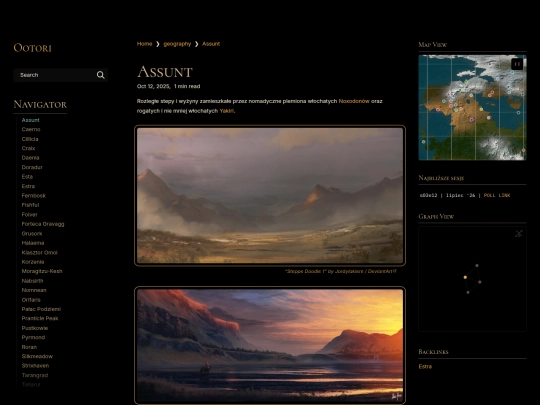Viewport: 540px width, 405px height.
Task: Open Halaema in the Navigator
Action: tap(33, 243)
